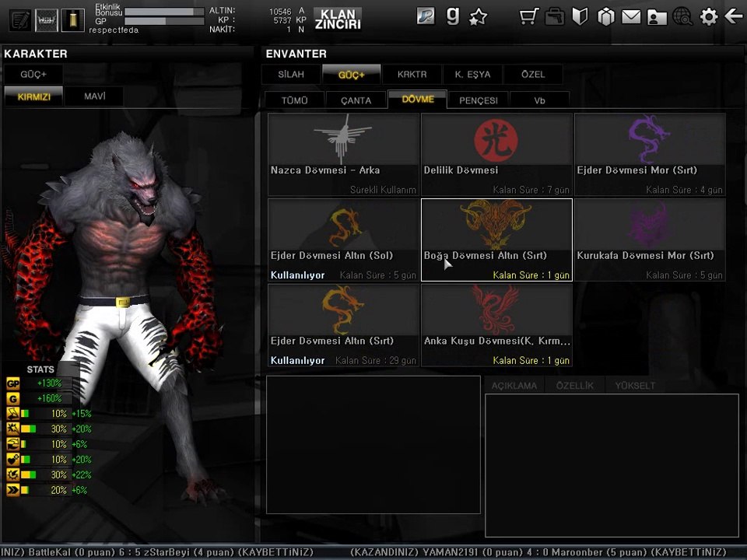
Task: Click the gold bullet rank icon
Action: tap(73, 20)
